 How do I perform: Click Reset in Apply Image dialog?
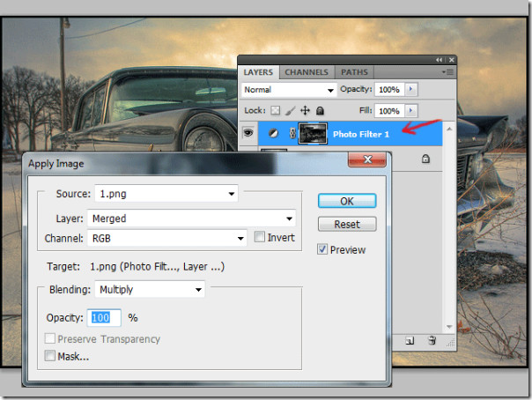click(x=347, y=224)
